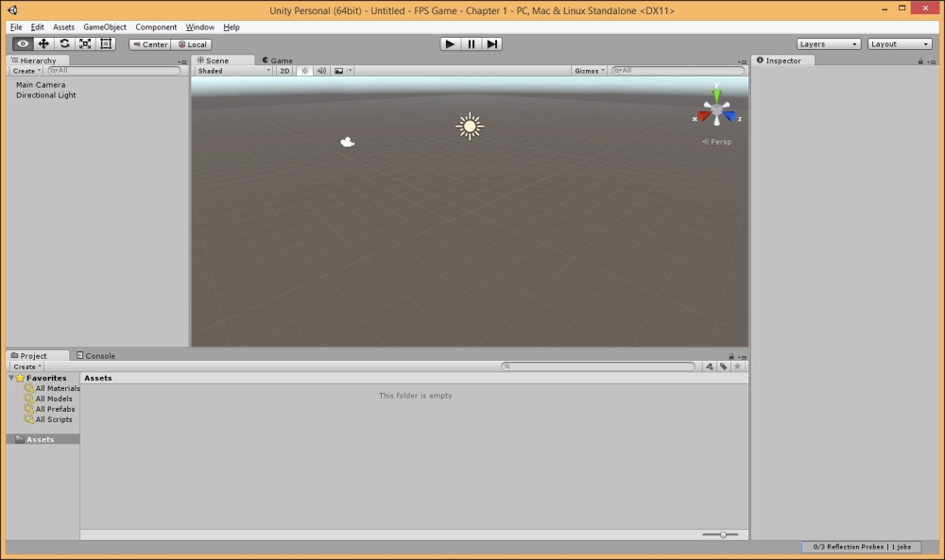The image size is (945, 560).
Task: Switch pivot mode using Center button
Action: click(149, 43)
